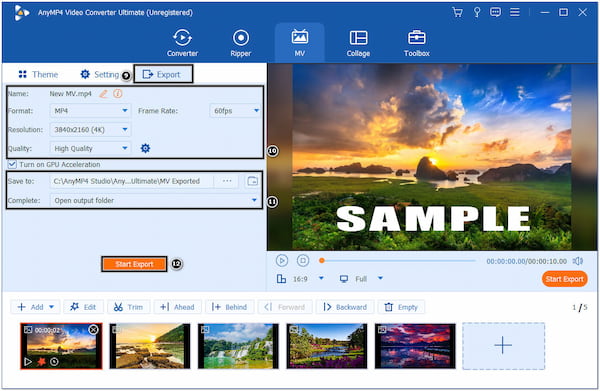Open the output folder icon

(x=253, y=181)
